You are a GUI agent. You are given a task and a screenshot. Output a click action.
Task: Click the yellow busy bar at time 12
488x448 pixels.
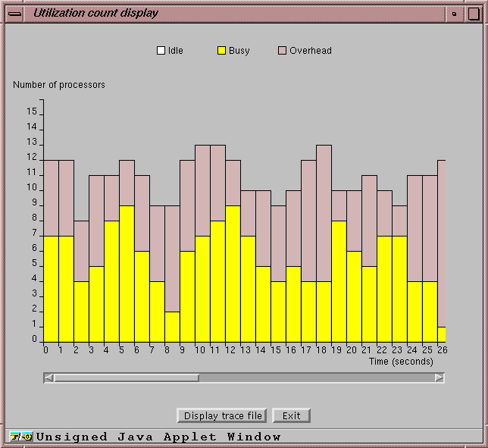pos(233,274)
